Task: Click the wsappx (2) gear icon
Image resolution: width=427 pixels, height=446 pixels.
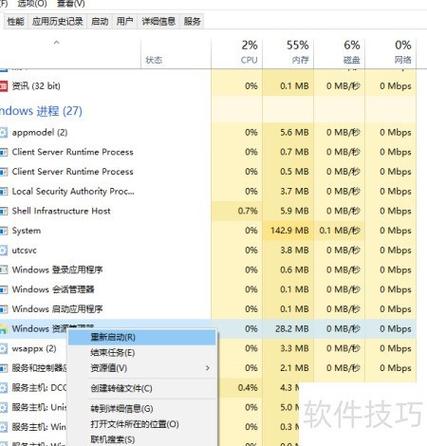Action: (3, 349)
